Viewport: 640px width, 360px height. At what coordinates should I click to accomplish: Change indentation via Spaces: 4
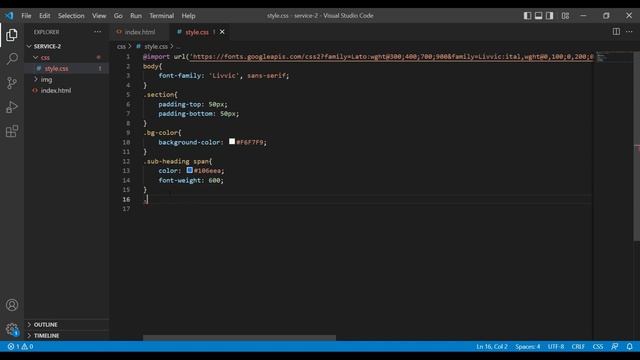click(527, 347)
